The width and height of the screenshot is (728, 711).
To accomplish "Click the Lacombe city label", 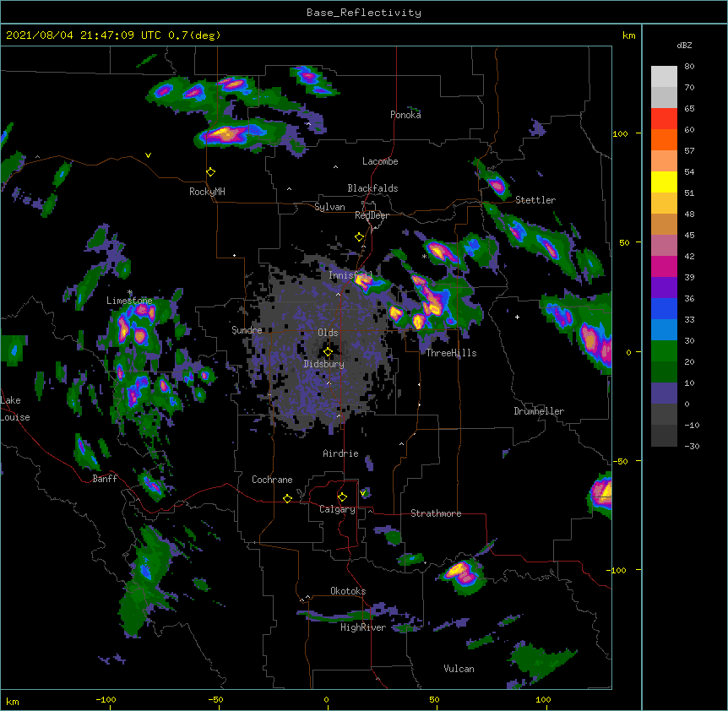I will pos(380,161).
